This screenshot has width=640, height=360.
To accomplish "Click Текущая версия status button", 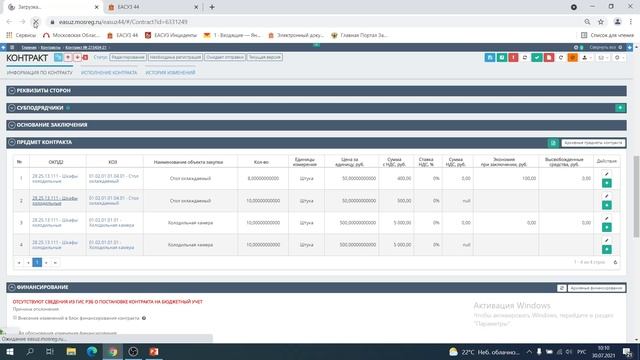I will tap(264, 57).
